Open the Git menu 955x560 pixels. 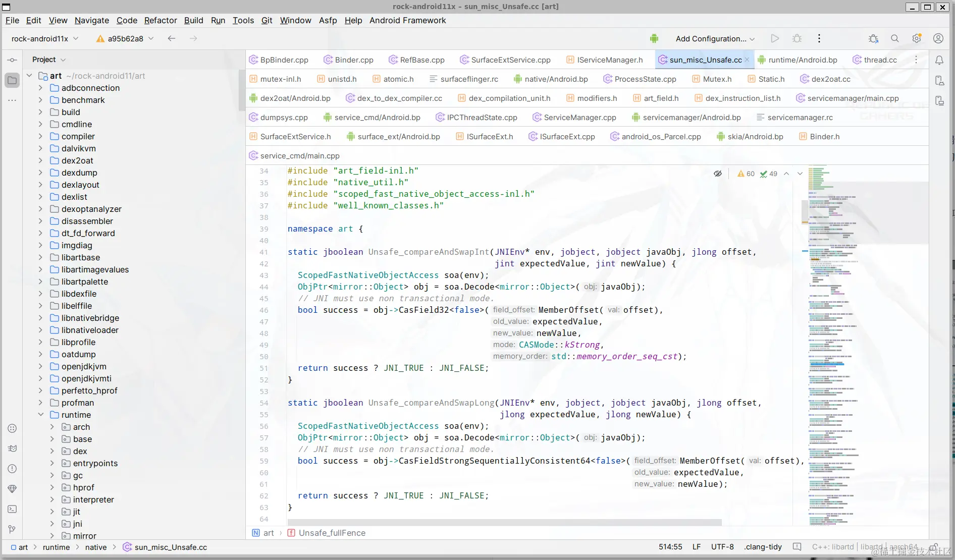[267, 20]
